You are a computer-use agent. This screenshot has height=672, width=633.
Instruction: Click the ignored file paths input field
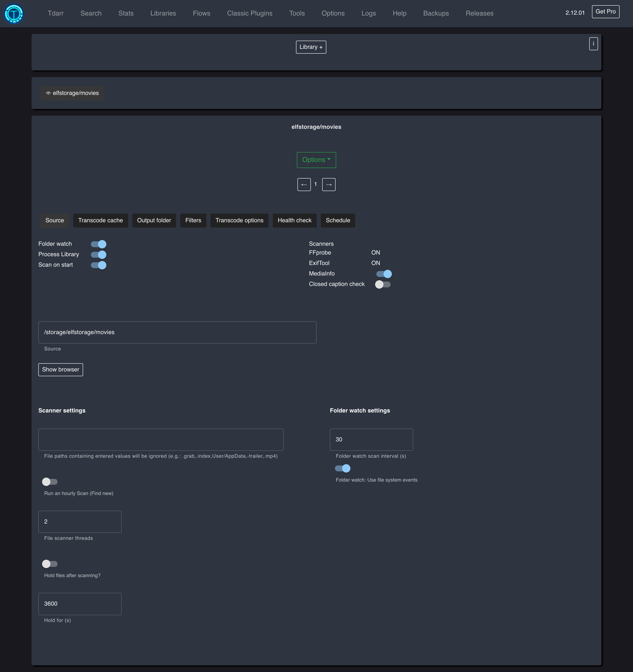(x=161, y=439)
